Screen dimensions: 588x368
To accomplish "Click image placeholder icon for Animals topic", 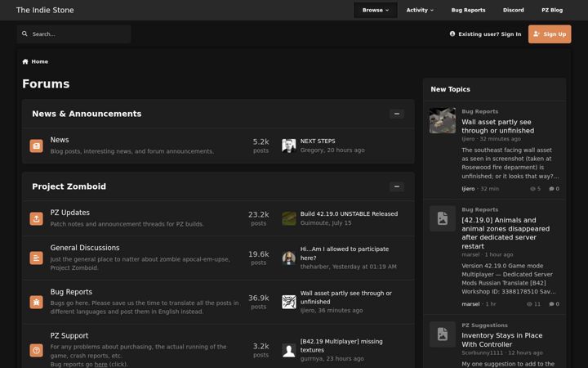I will point(443,218).
